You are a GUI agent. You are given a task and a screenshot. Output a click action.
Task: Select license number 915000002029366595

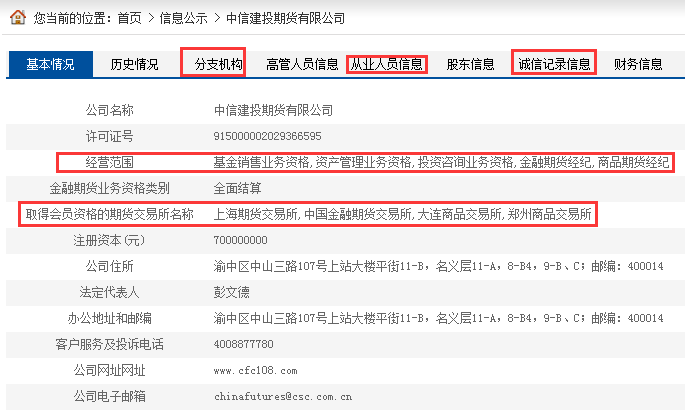coord(267,136)
